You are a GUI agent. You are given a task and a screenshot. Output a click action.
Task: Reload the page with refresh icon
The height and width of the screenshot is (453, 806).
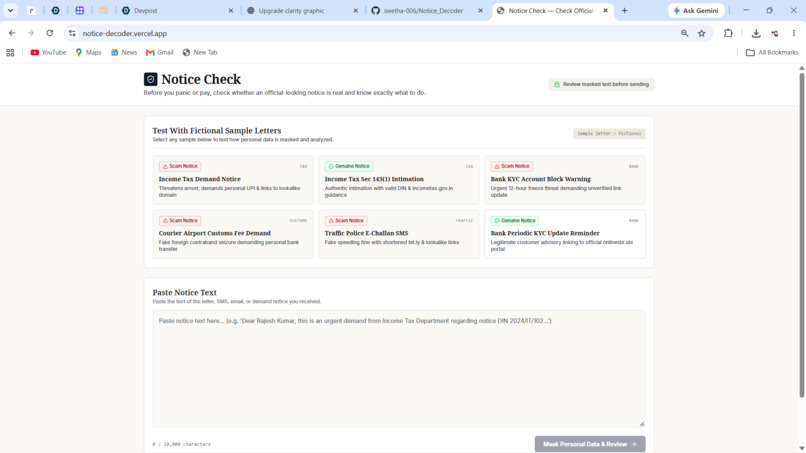(x=49, y=33)
